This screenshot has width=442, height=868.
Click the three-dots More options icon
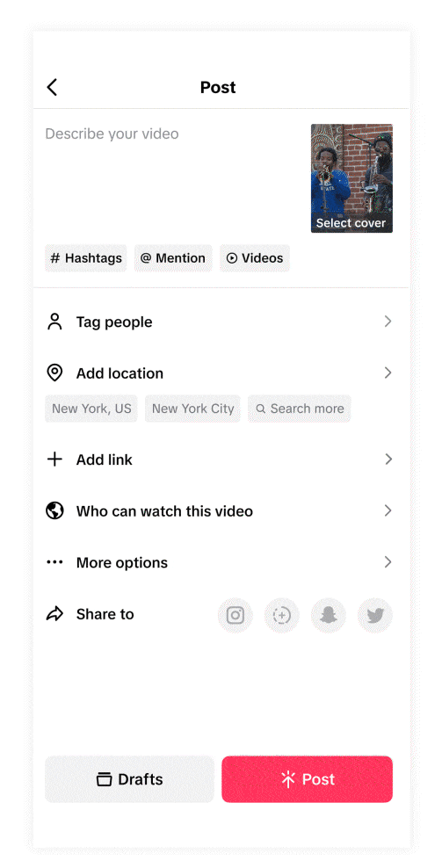tap(54, 562)
